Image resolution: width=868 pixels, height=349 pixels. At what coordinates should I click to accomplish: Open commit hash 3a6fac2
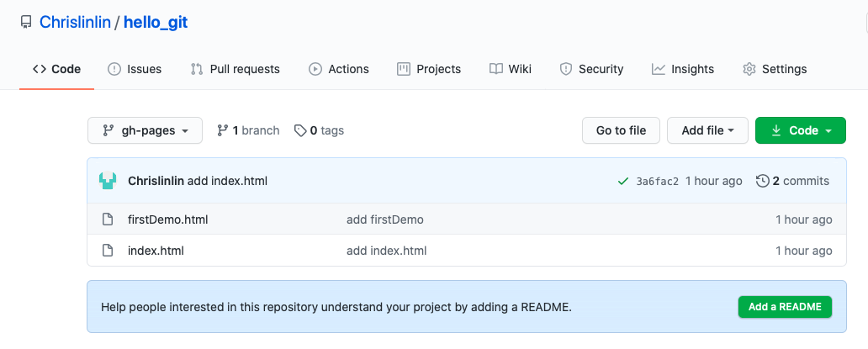658,182
